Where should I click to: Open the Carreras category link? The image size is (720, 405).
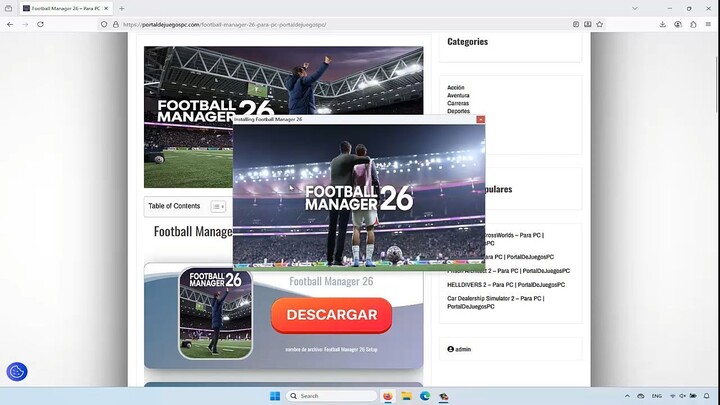click(458, 104)
